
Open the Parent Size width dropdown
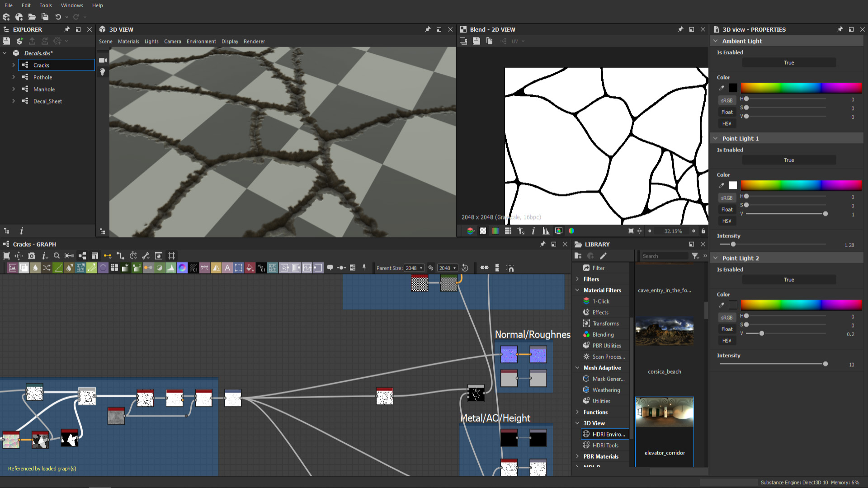[414, 268]
